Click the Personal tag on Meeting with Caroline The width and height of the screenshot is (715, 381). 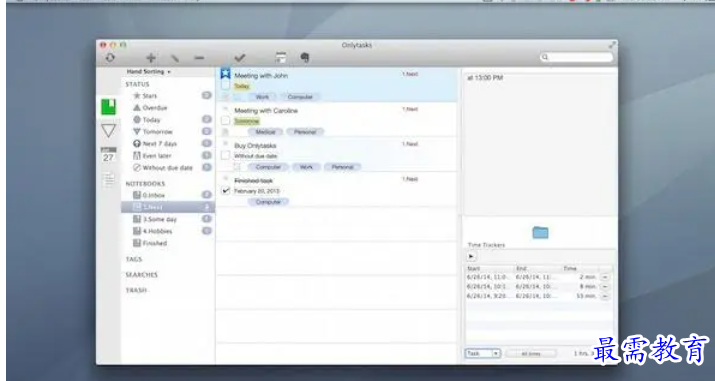[305, 132]
